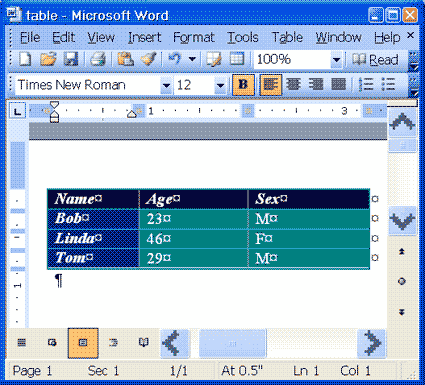Switch to Normal view

[x=22, y=343]
